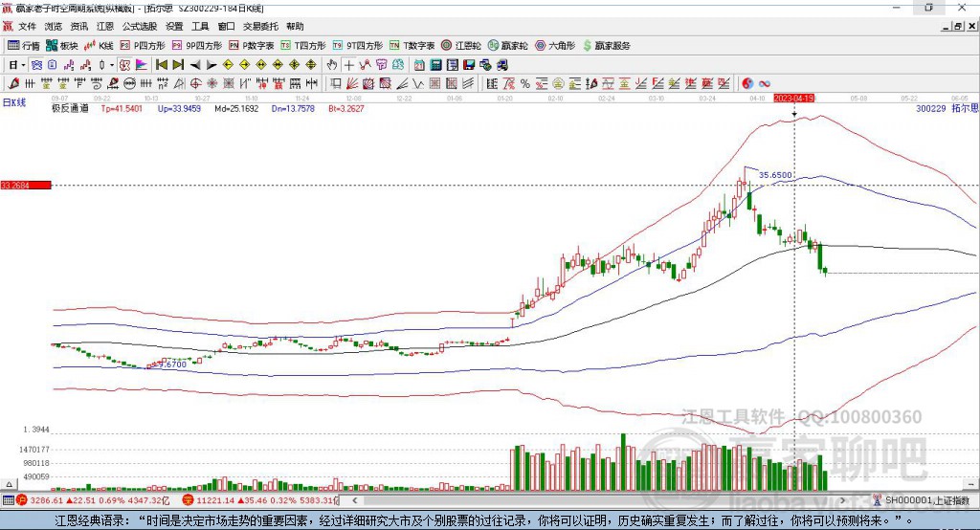Image resolution: width=980 pixels, height=530 pixels.
Task: Open the T四方形 time square tool
Action: (x=303, y=46)
